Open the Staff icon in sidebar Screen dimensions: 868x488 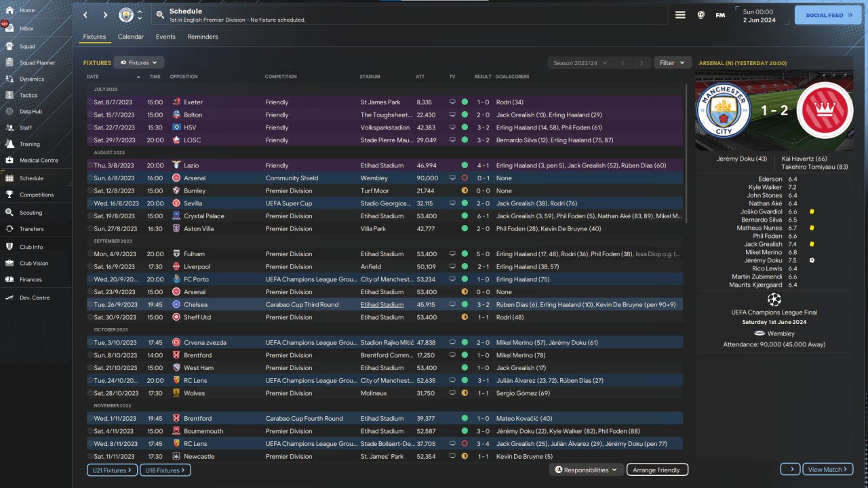[x=10, y=127]
